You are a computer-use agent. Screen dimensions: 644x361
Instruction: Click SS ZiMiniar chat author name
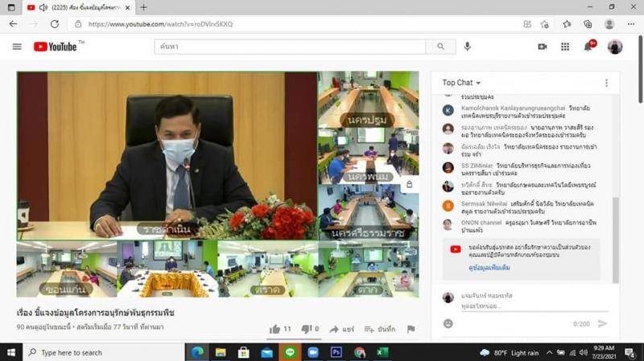coord(477,166)
